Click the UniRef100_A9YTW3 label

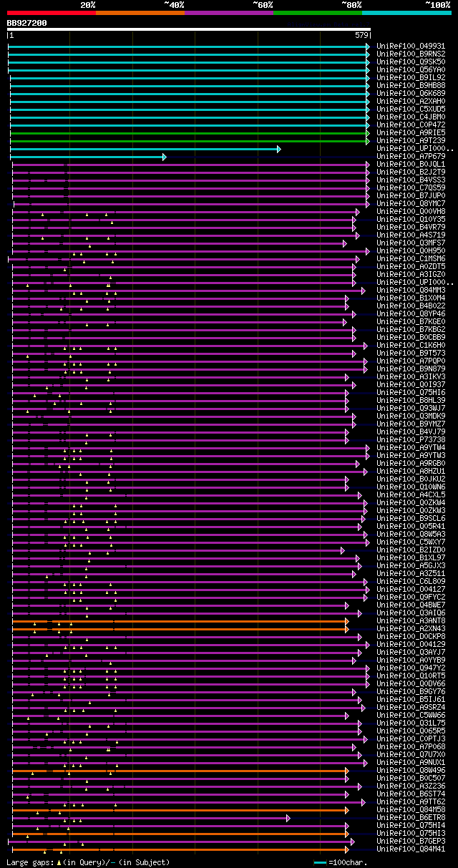[x=411, y=455]
